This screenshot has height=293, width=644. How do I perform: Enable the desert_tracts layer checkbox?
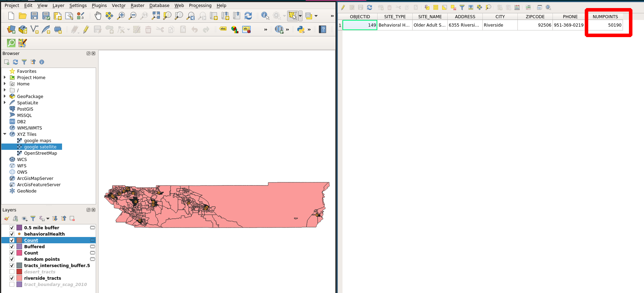pyautogui.click(x=12, y=272)
